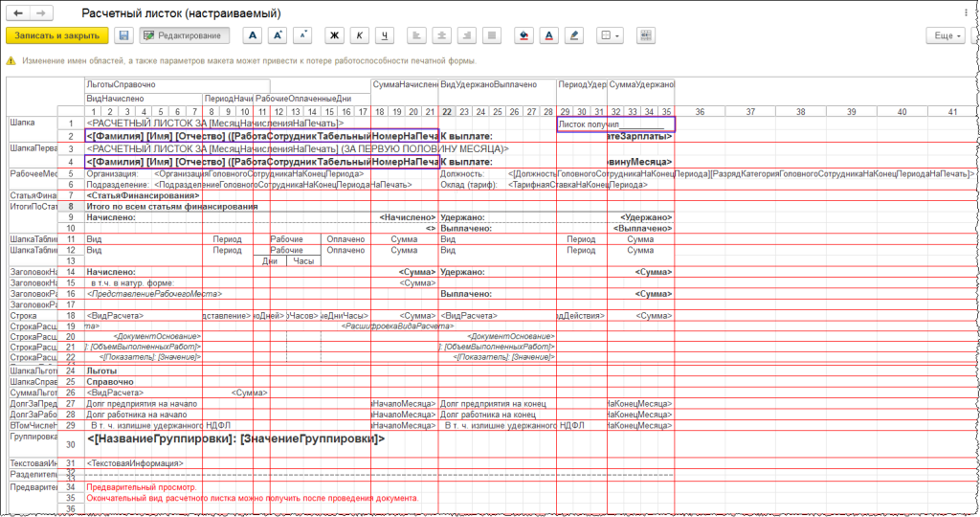Align text to the right
The image size is (980, 517).
click(467, 35)
